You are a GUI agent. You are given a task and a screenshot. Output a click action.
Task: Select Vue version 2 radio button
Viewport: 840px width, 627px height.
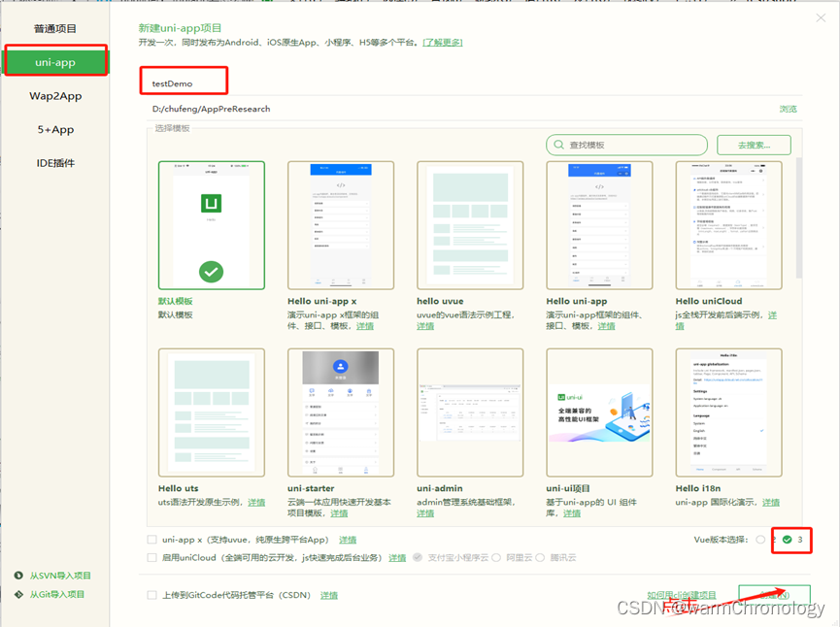(x=760, y=540)
